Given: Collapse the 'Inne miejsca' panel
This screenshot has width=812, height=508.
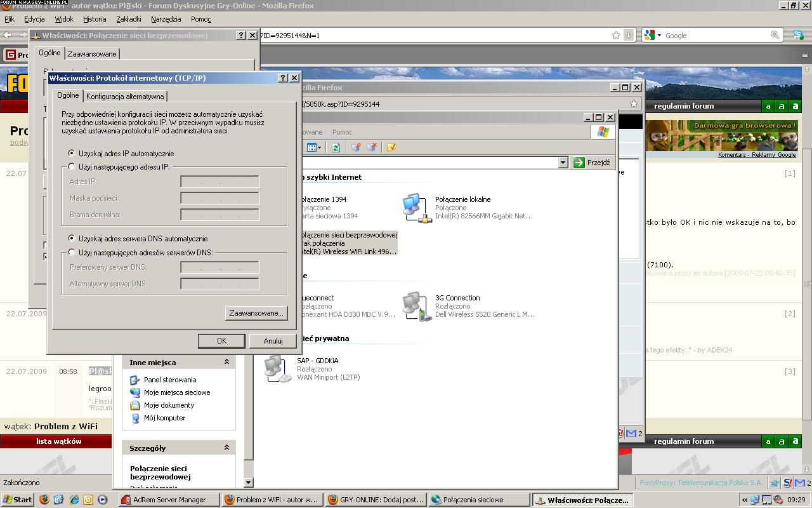Looking at the screenshot, I should (226, 362).
